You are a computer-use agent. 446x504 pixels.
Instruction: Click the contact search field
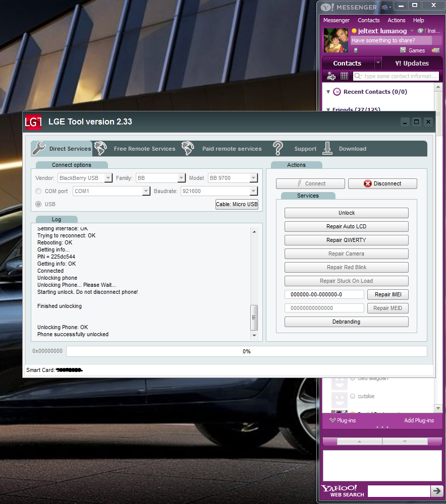pyautogui.click(x=396, y=76)
